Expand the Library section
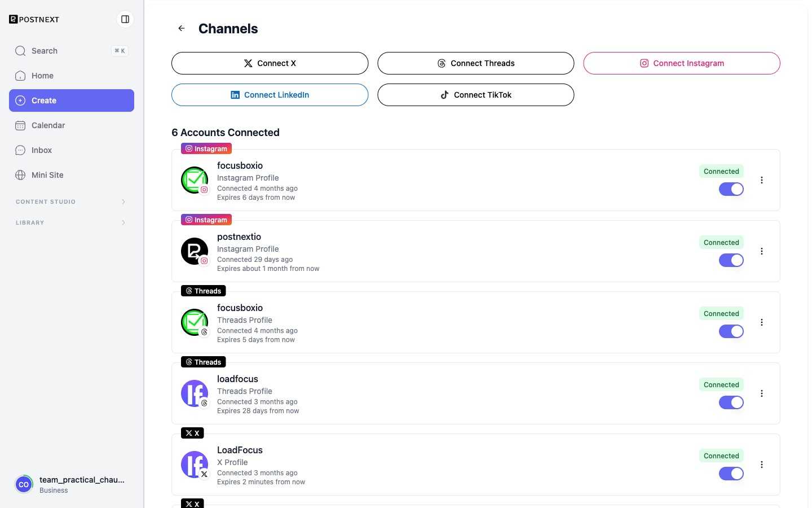This screenshot has width=812, height=508. click(x=72, y=222)
